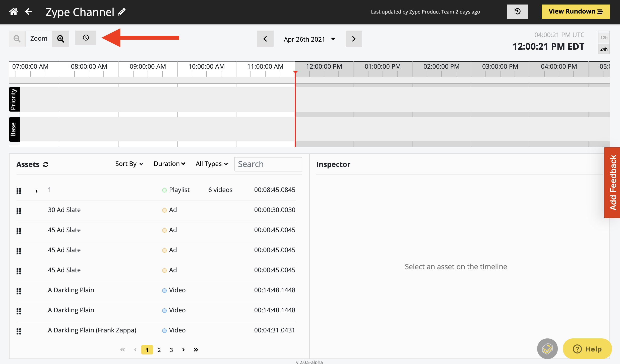Go to previous day
The width and height of the screenshot is (620, 364).
(265, 39)
